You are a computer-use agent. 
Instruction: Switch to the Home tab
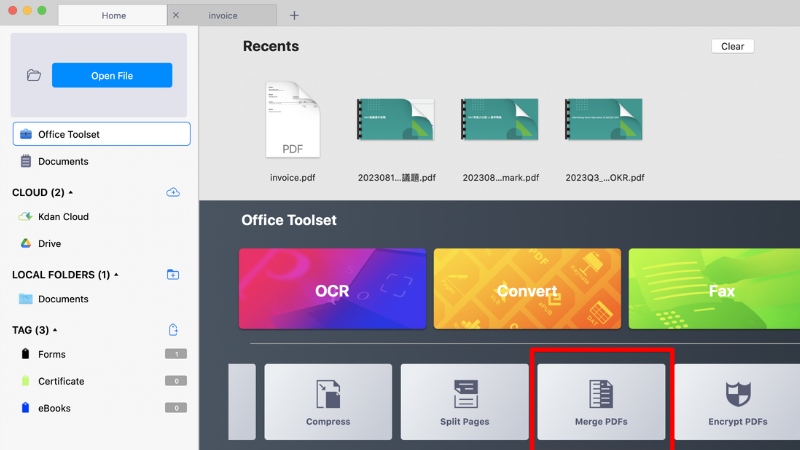coord(113,15)
